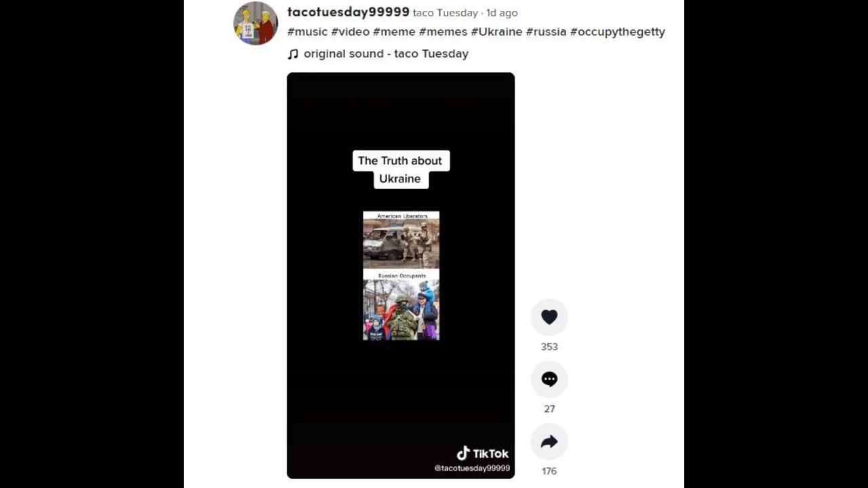Click the TikTok logo watermark

click(x=482, y=453)
